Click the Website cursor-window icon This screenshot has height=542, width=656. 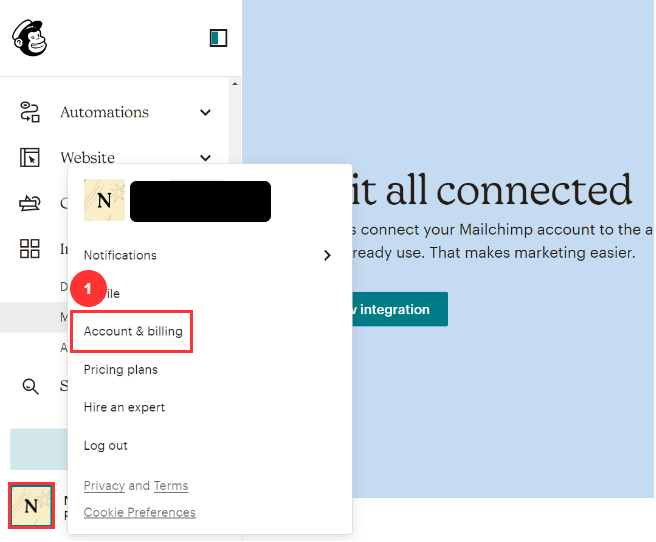(x=30, y=157)
